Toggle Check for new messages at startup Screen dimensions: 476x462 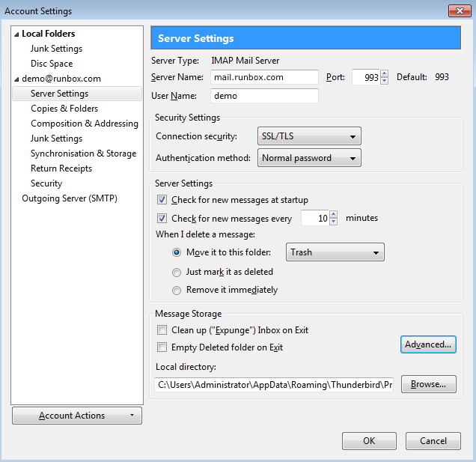click(162, 200)
